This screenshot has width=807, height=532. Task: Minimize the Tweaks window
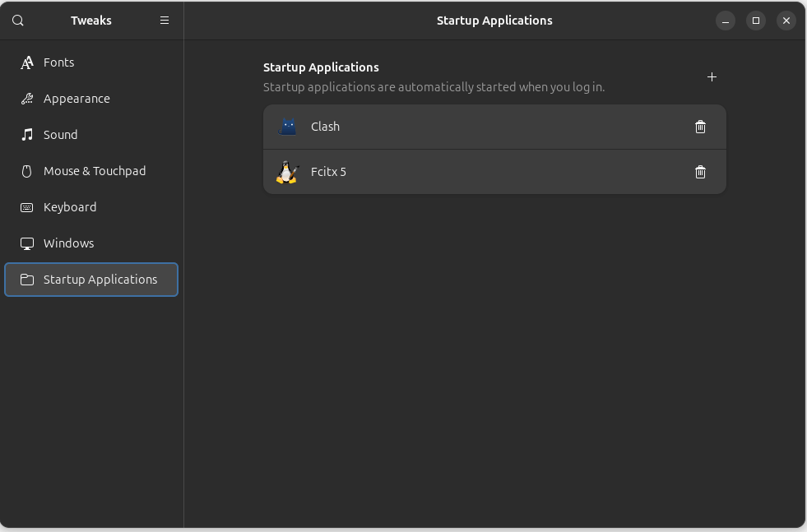click(x=725, y=21)
